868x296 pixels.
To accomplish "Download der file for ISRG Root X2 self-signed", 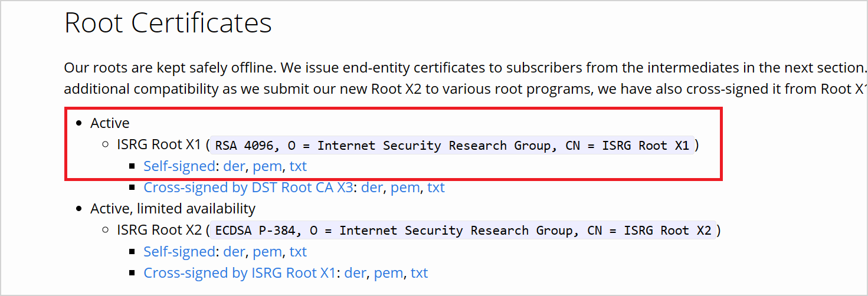I will click(234, 252).
